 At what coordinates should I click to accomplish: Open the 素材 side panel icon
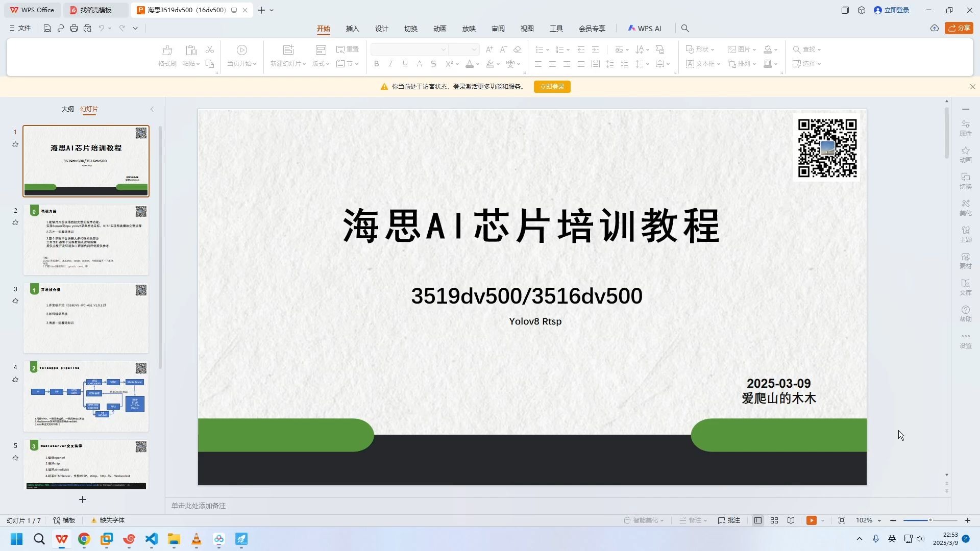coord(965,261)
